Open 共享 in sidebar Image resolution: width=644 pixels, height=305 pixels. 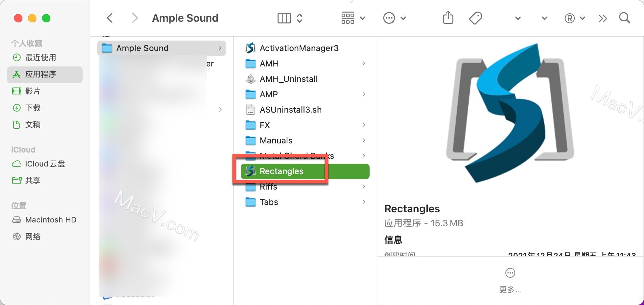[x=45, y=180]
